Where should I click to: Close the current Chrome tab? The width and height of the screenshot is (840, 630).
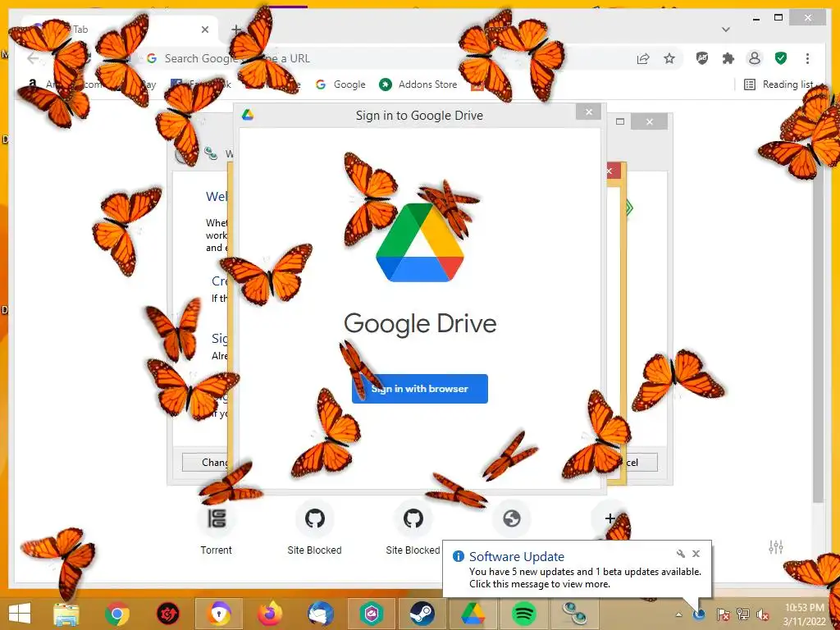point(205,30)
